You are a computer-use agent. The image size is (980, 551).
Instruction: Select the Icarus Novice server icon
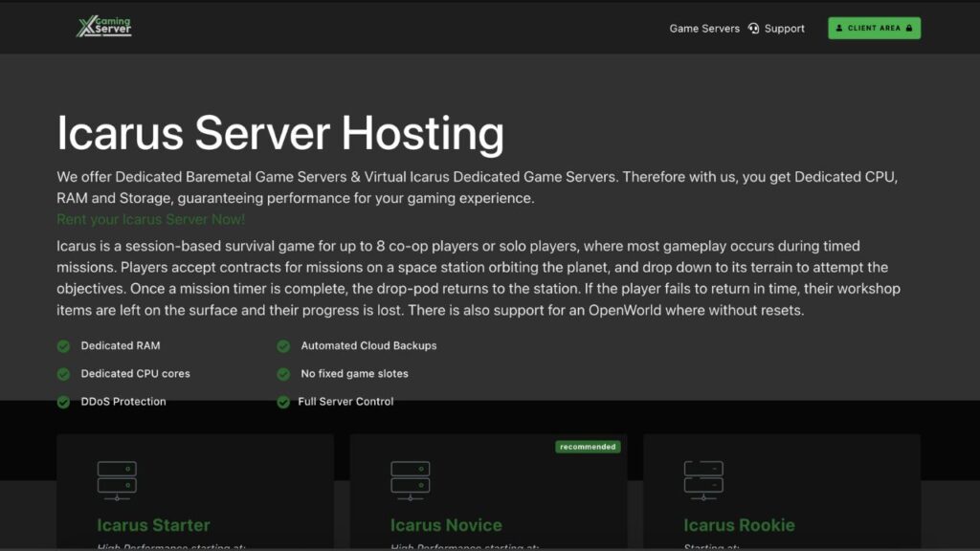point(410,480)
